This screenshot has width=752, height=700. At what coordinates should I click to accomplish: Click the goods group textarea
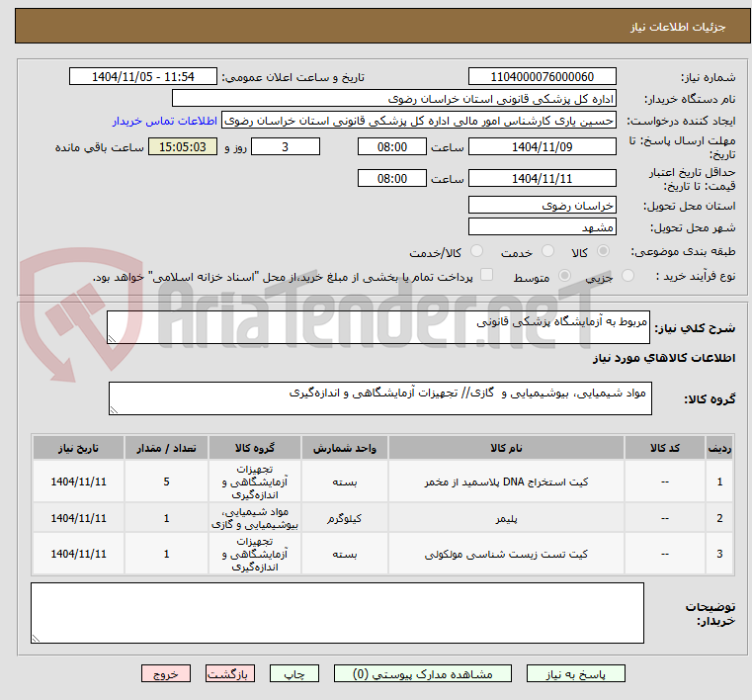click(379, 398)
